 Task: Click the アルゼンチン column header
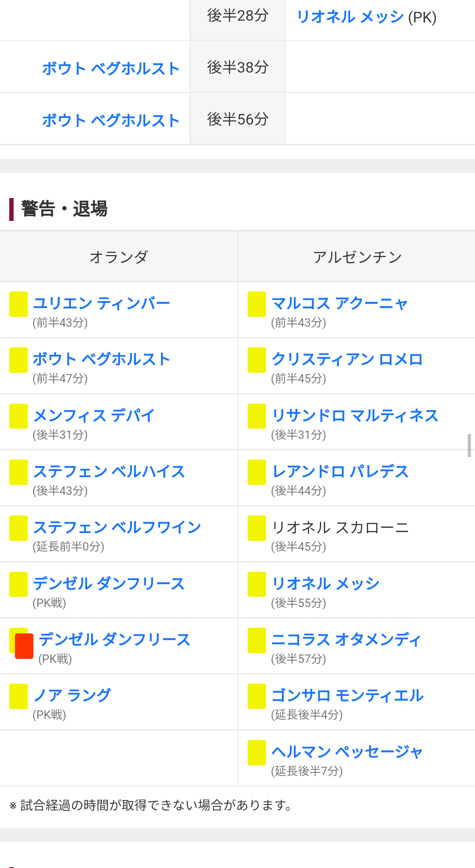(357, 257)
